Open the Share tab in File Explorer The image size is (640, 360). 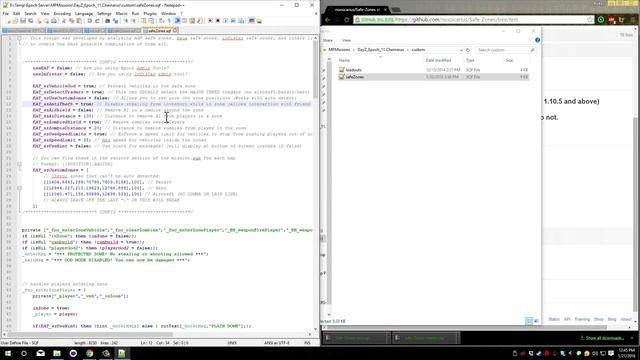(x=327, y=40)
